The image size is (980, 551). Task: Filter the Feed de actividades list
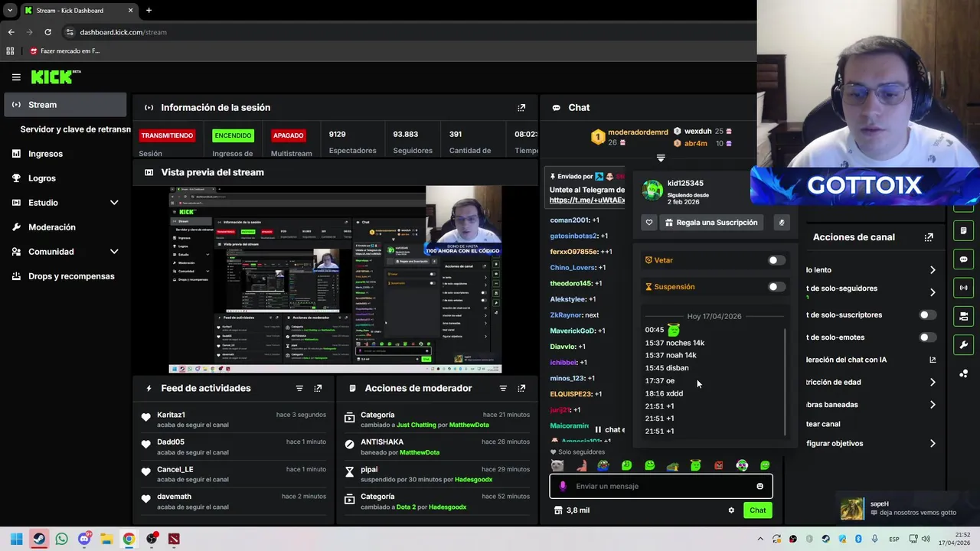click(x=299, y=388)
